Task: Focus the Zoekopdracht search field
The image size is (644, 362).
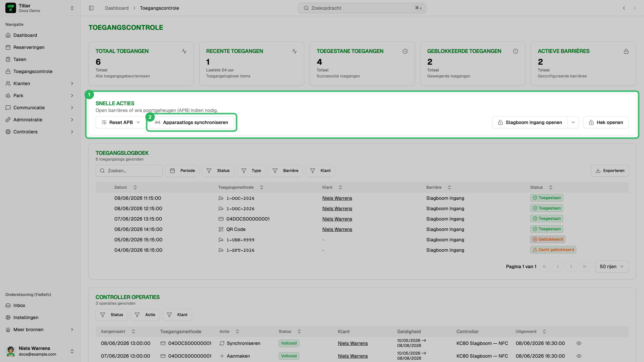Action: (362, 8)
